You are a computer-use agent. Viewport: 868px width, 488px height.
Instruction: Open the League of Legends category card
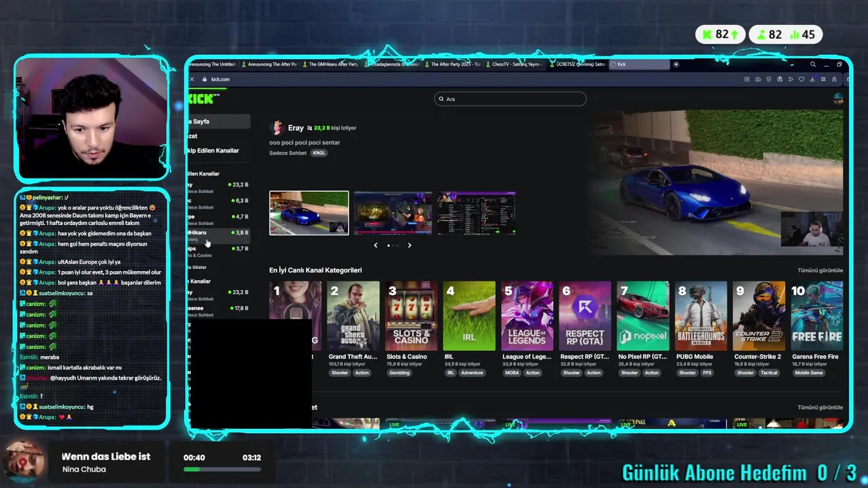coord(527,316)
